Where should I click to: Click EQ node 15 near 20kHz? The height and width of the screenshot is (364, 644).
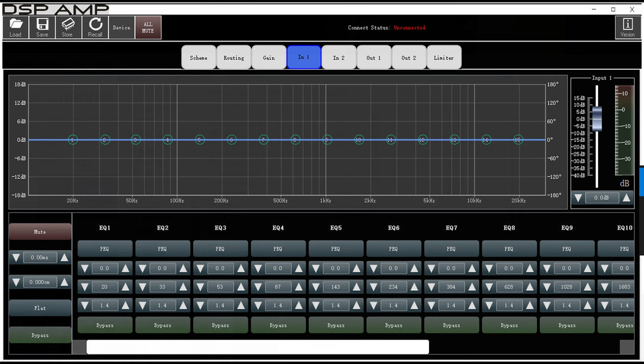(518, 140)
